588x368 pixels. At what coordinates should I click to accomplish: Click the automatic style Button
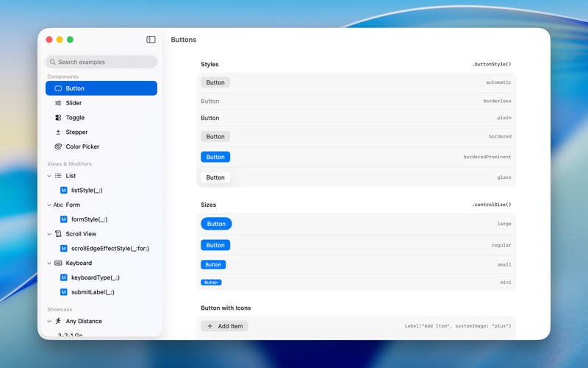215,82
